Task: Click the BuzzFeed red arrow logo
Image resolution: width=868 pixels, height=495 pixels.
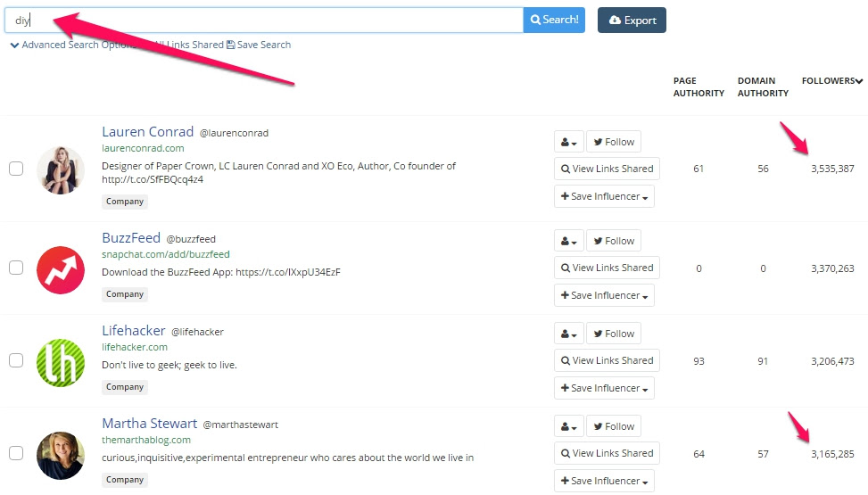Action: (x=61, y=269)
